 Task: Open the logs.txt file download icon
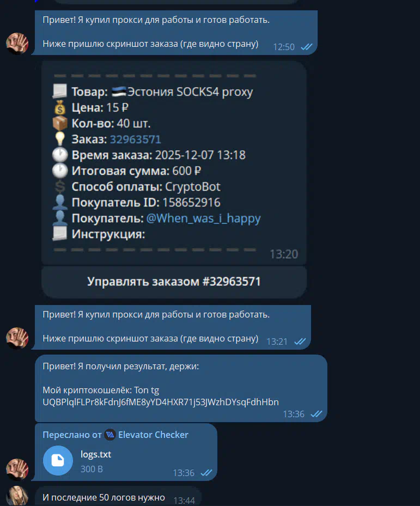coord(58,460)
